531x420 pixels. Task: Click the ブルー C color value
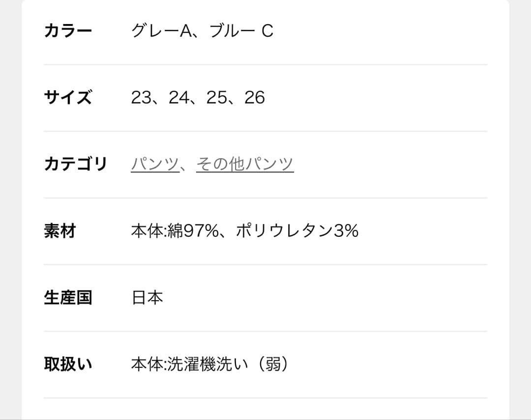pos(241,31)
